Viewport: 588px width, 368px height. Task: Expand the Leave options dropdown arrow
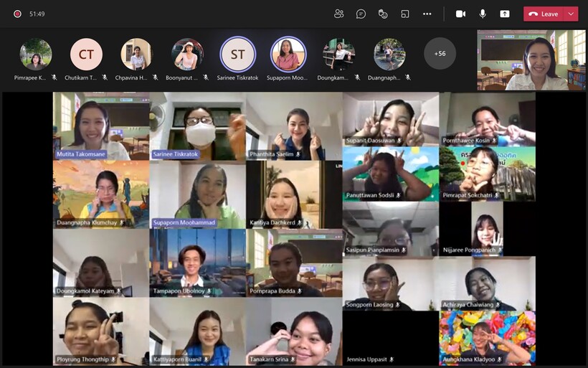[x=571, y=14]
